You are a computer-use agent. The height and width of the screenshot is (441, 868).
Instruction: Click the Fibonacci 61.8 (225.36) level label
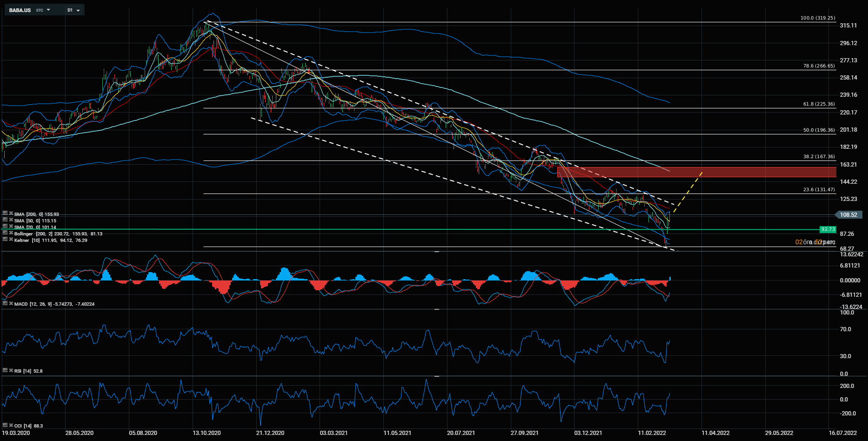tap(819, 104)
